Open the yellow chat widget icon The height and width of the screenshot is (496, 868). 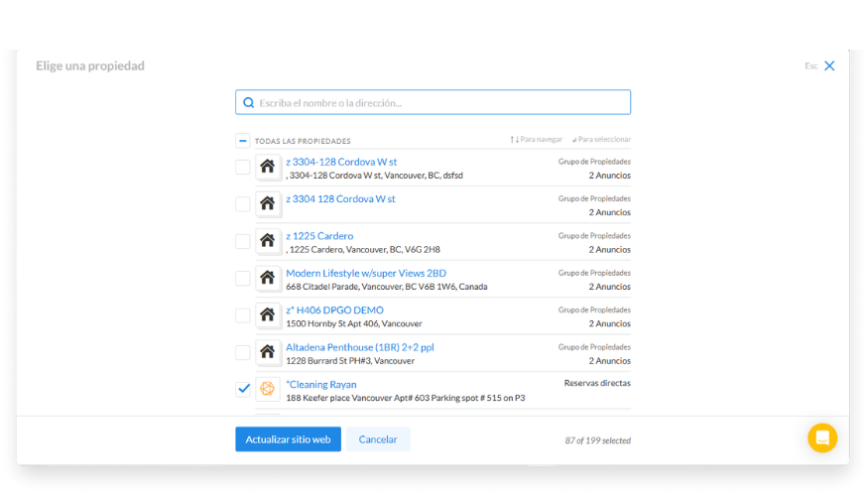tap(822, 437)
